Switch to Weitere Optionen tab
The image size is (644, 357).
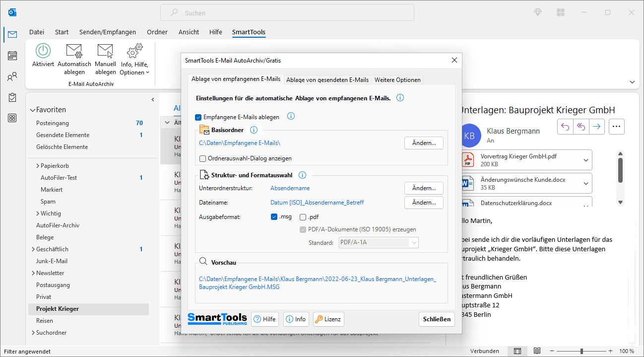(x=397, y=79)
